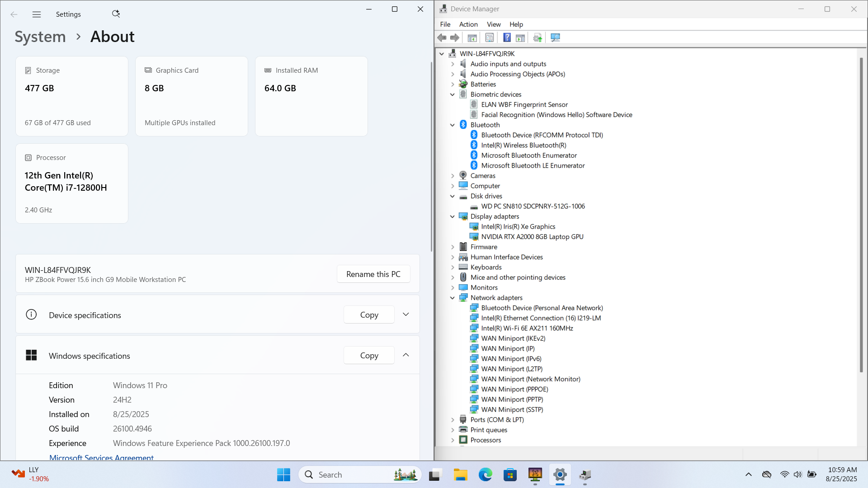Select WD PC SN810 disk drive
868x488 pixels.
coord(533,206)
